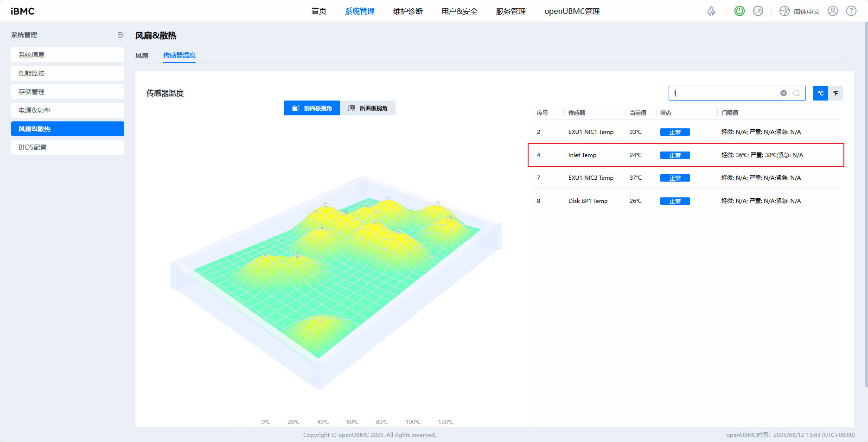Image resolution: width=868 pixels, height=442 pixels.
Task: Open the 简体中文 language dropdown
Action: tap(800, 11)
